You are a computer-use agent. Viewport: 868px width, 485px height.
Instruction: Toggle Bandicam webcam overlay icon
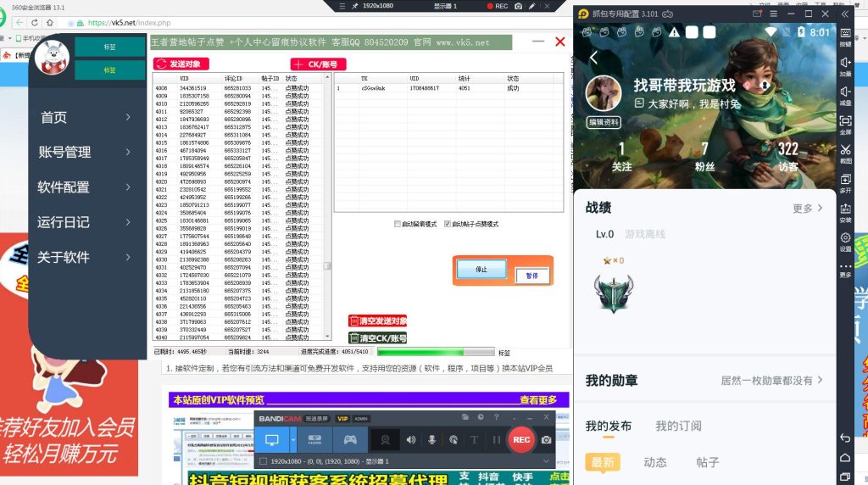386,439
